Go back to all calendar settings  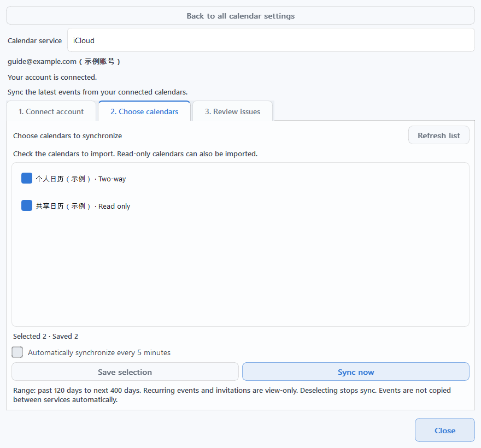coord(241,16)
